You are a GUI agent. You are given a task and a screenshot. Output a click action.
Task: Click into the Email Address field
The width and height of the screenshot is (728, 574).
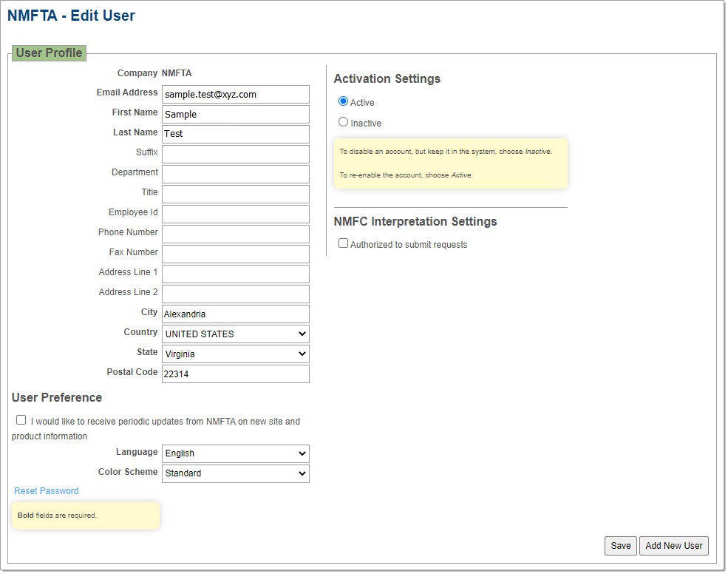(235, 95)
